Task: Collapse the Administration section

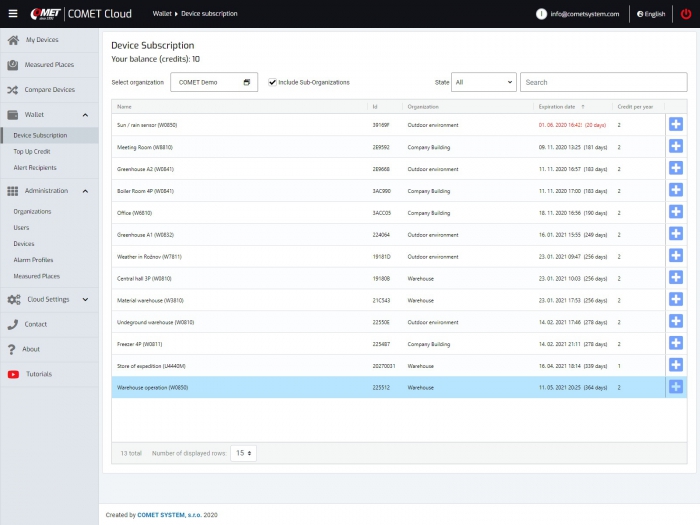Action: [x=85, y=191]
